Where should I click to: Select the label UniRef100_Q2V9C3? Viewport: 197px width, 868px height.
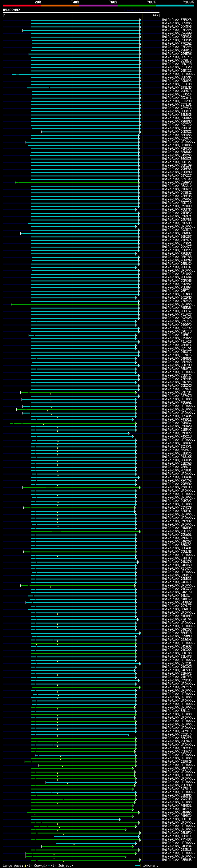[x=177, y=108]
